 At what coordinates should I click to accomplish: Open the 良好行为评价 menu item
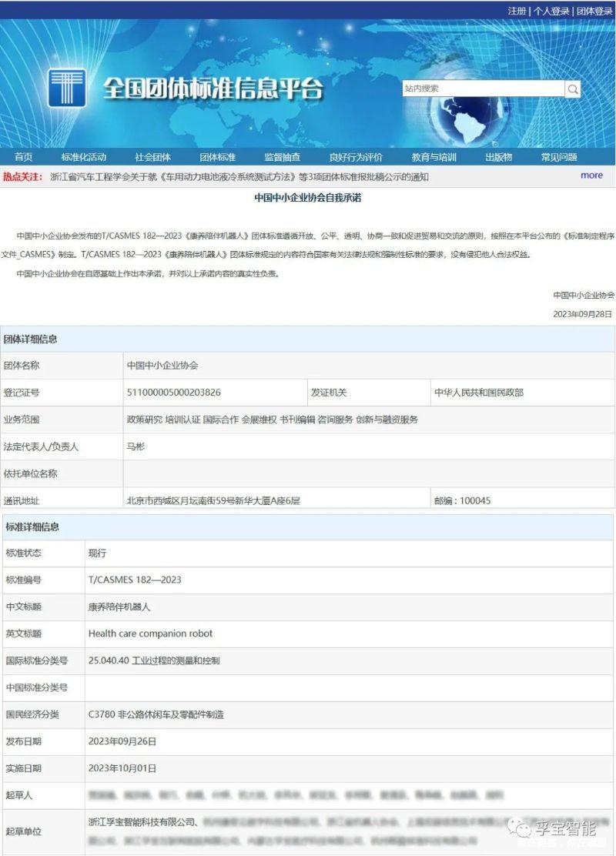tap(356, 157)
